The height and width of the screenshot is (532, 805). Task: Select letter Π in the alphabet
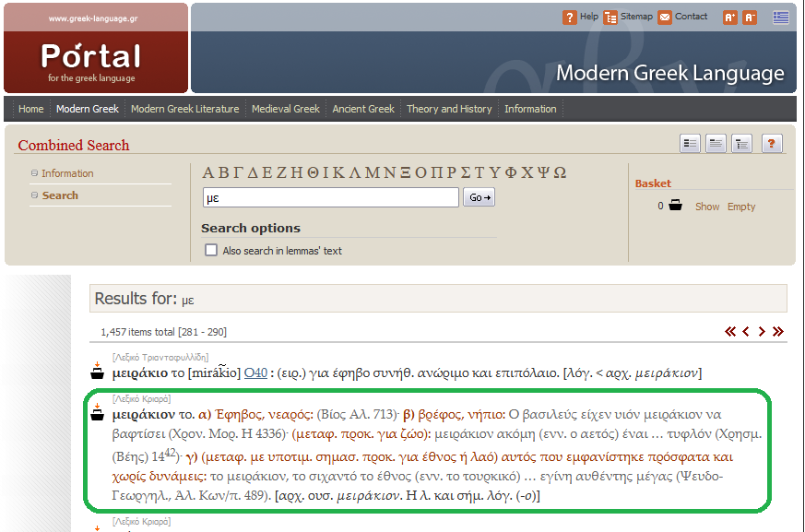437,172
